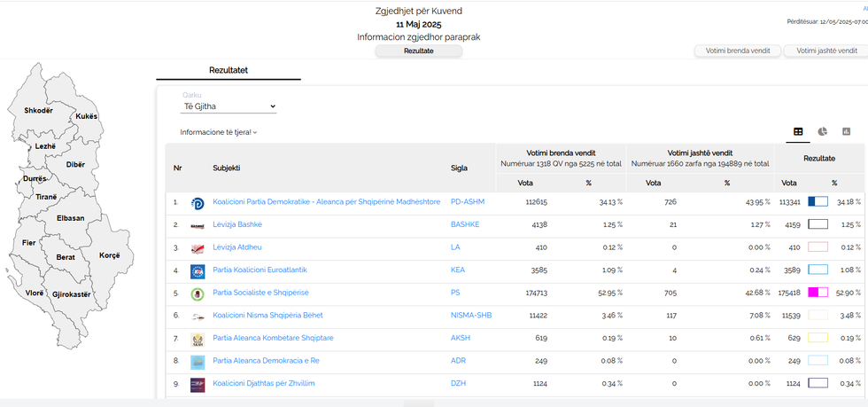Click the Lëvizja Atdheu party logo
Image resolution: width=868 pixels, height=407 pixels.
click(x=198, y=247)
